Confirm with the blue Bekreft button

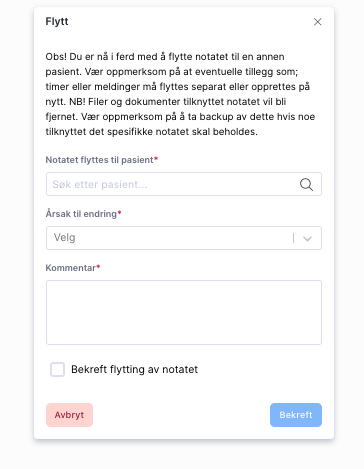point(296,415)
